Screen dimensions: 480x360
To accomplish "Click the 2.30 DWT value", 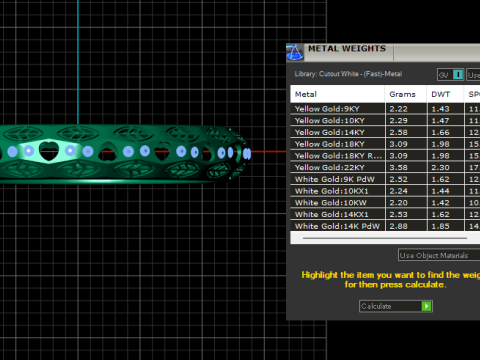I will coord(440,168).
